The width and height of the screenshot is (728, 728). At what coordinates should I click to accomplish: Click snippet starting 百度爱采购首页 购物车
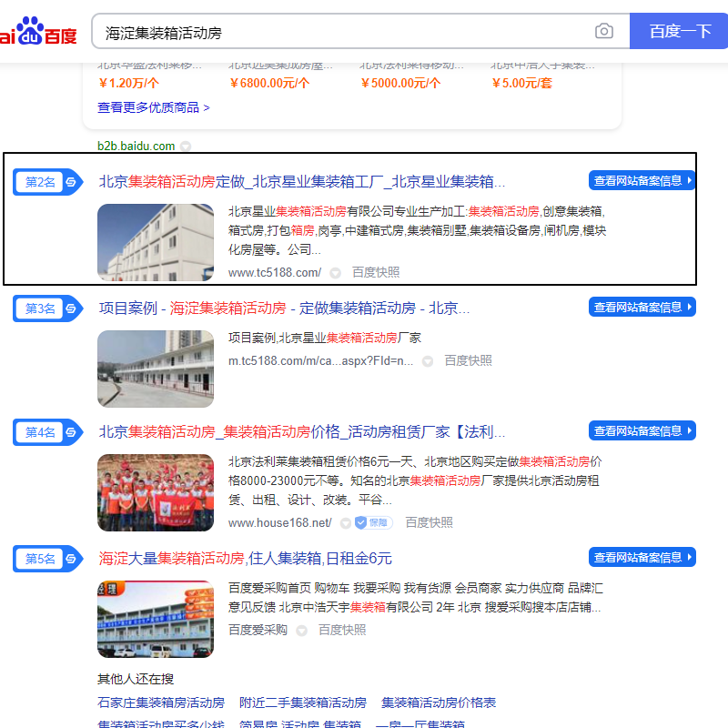click(416, 598)
